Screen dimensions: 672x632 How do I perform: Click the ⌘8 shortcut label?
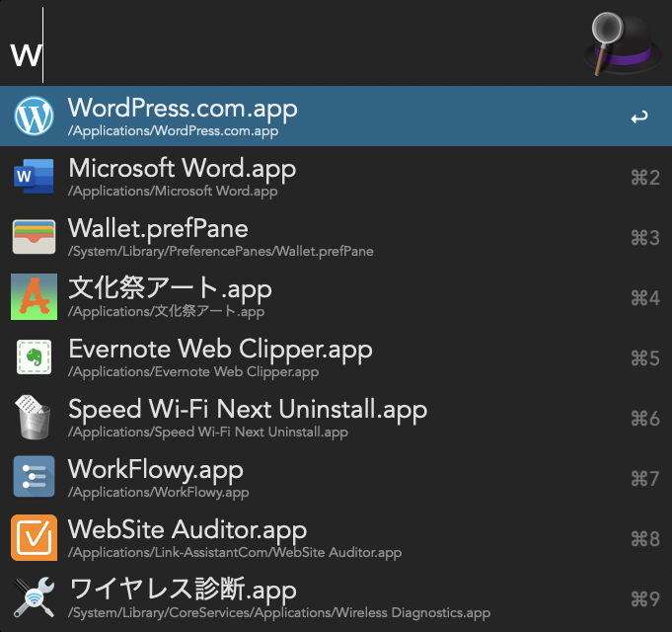tap(645, 539)
